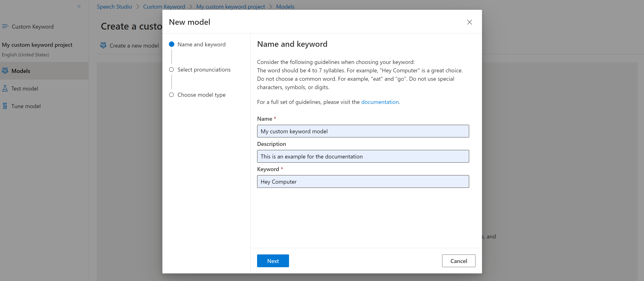
Task: Click the Speech Studio breadcrumb icon
Action: pos(114,6)
